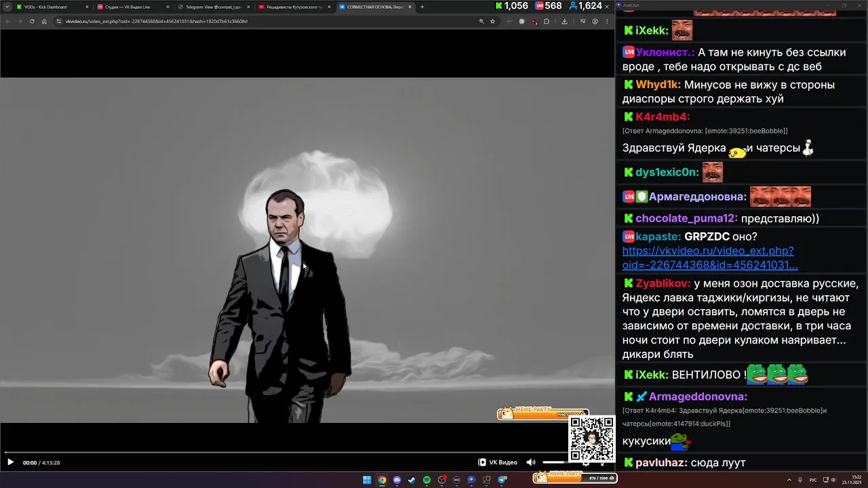This screenshot has width=868, height=488.
Task: Open the browser profile avatar
Action: coord(595,21)
